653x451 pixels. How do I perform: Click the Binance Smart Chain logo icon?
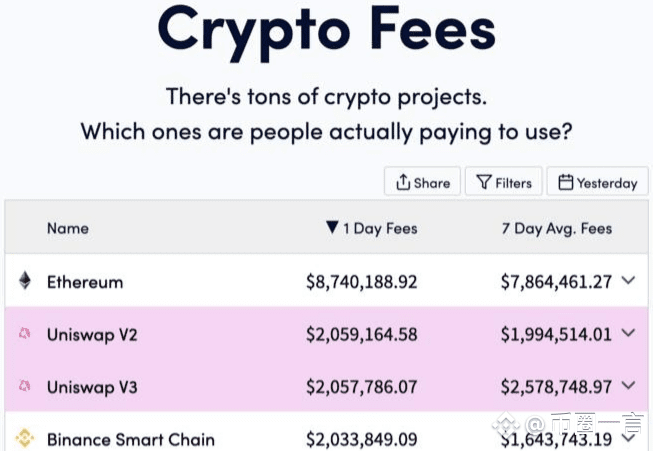point(25,438)
